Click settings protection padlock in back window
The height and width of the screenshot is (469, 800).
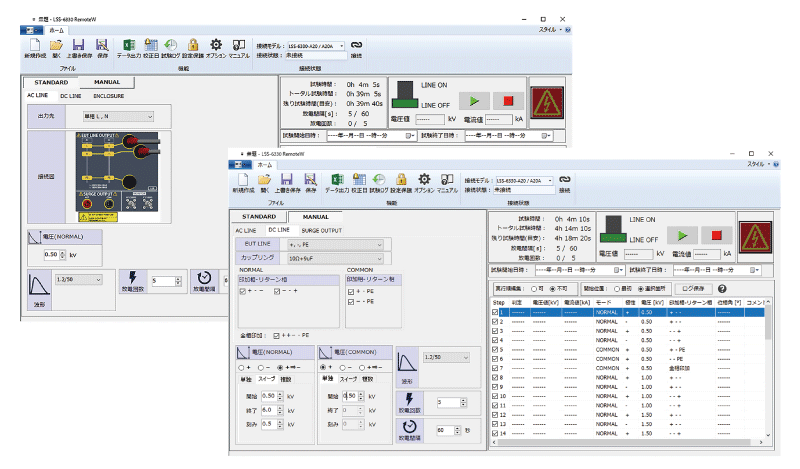tap(193, 45)
